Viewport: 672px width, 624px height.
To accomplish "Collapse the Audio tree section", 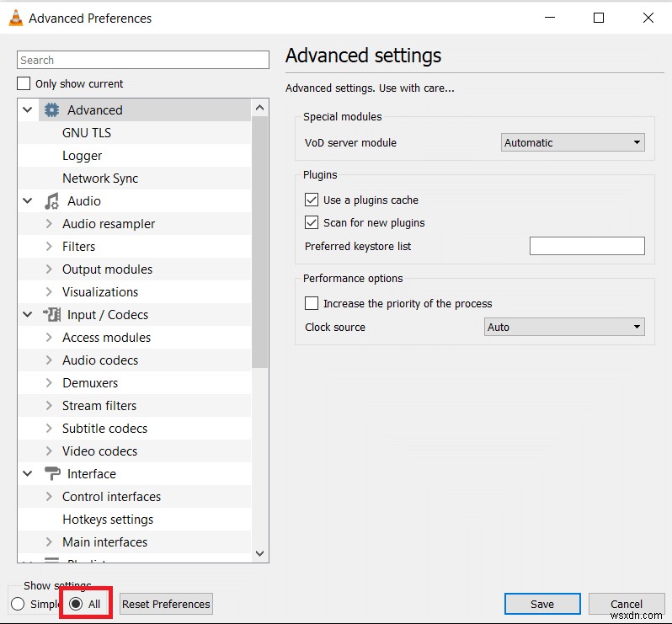I will [x=28, y=201].
